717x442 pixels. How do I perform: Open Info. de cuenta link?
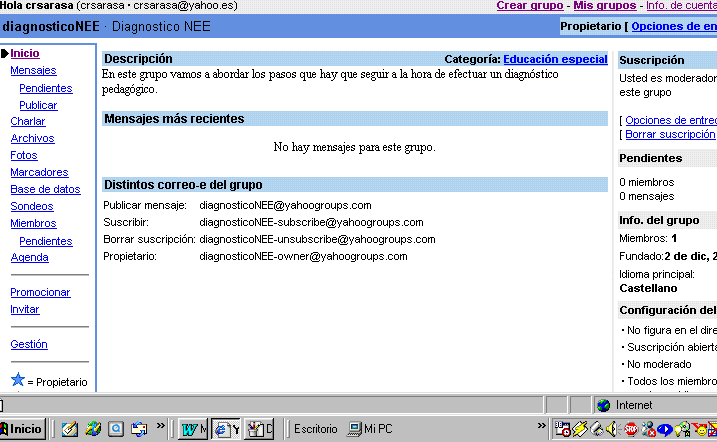(681, 5)
